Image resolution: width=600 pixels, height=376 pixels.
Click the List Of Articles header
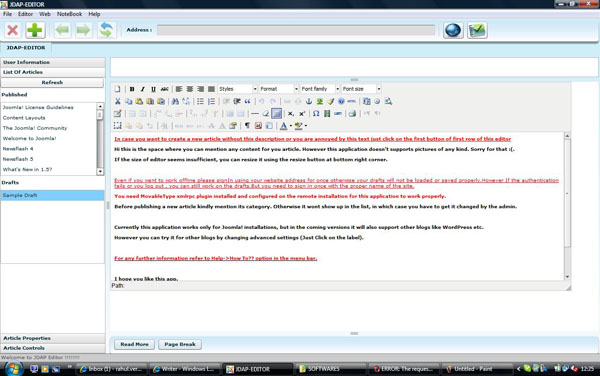coord(53,72)
